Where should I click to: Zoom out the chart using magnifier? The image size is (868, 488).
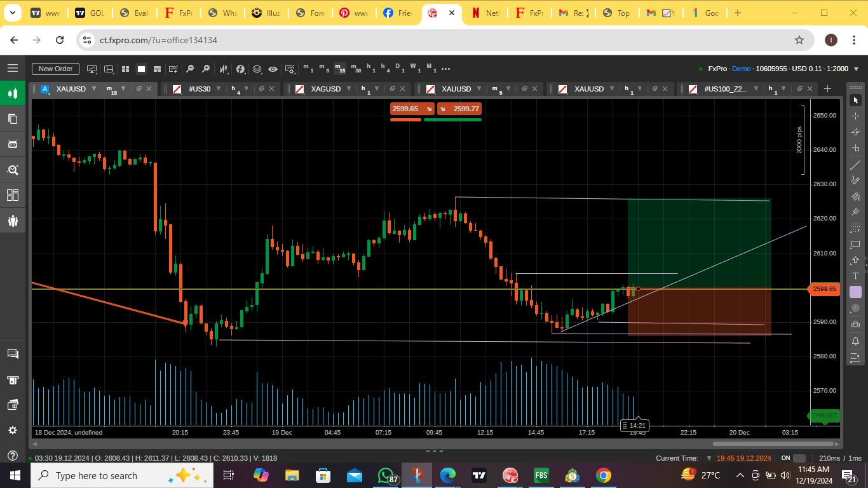click(190, 69)
